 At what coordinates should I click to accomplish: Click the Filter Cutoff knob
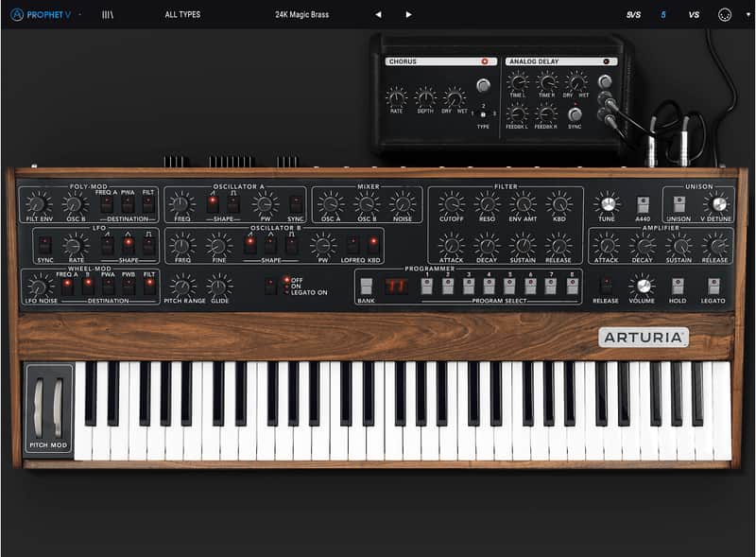click(x=451, y=205)
